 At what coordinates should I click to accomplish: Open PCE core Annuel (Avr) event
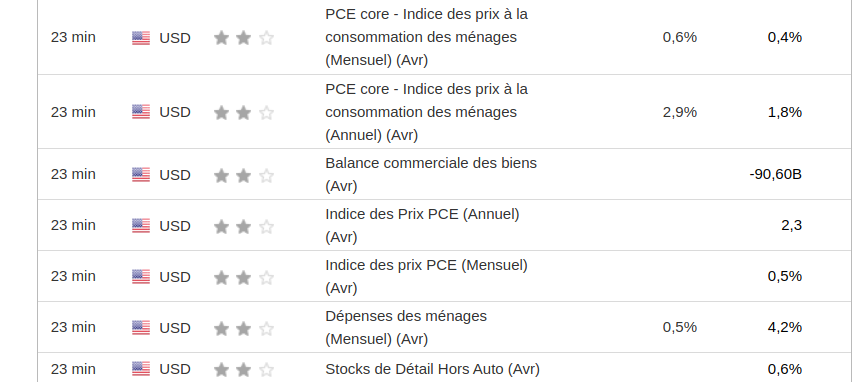click(427, 112)
